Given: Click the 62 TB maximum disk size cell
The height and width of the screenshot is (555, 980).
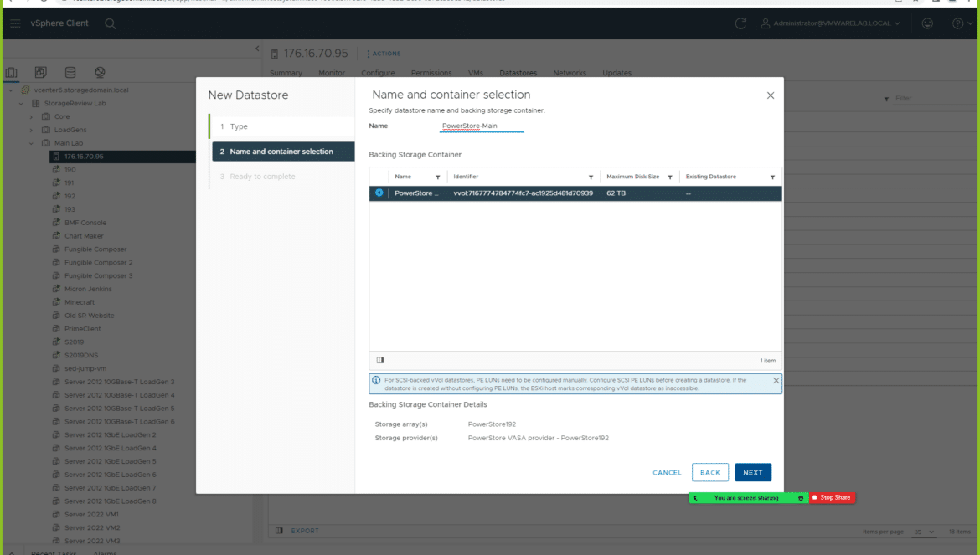Looking at the screenshot, I should 616,193.
